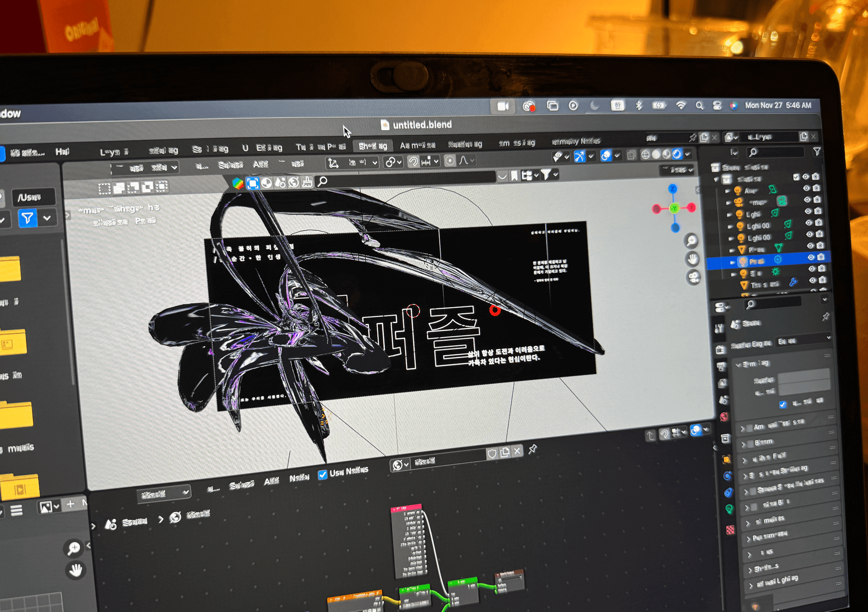The width and height of the screenshot is (868, 612).
Task: Select rendered viewport shading sphere icon
Action: 677,154
